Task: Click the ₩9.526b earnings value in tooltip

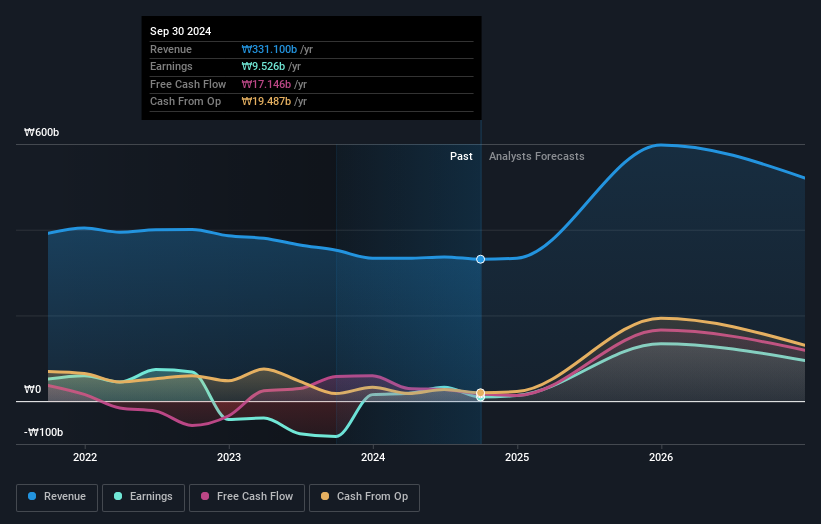Action: [263, 66]
